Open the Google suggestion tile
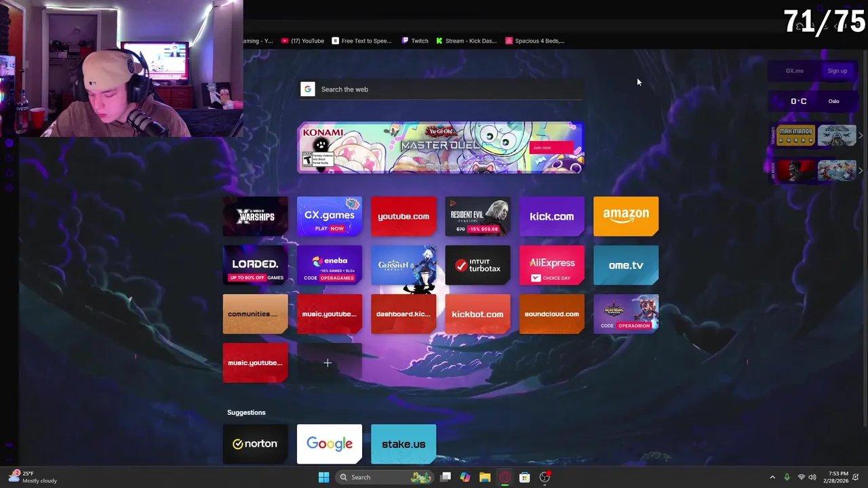The height and width of the screenshot is (488, 868). click(x=329, y=444)
